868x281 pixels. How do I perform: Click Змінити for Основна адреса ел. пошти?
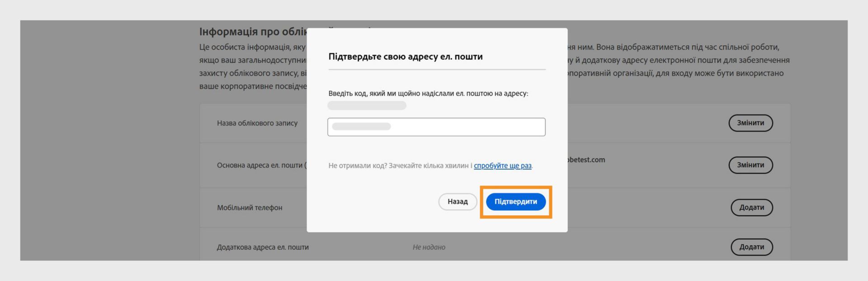click(x=750, y=165)
